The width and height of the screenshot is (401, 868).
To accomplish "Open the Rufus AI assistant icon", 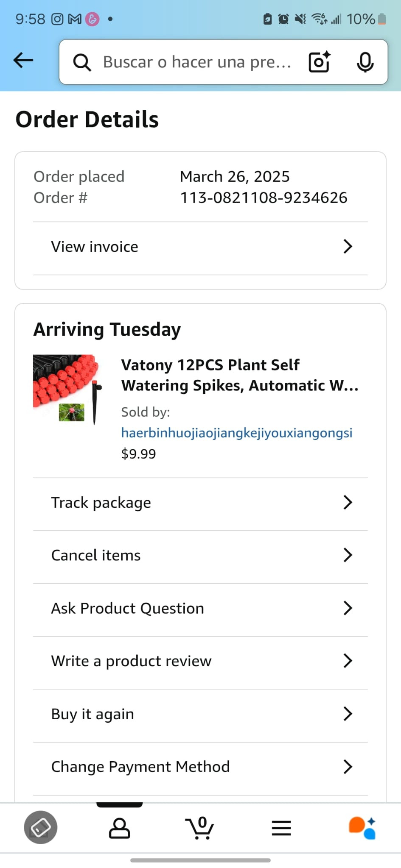I will (362, 828).
